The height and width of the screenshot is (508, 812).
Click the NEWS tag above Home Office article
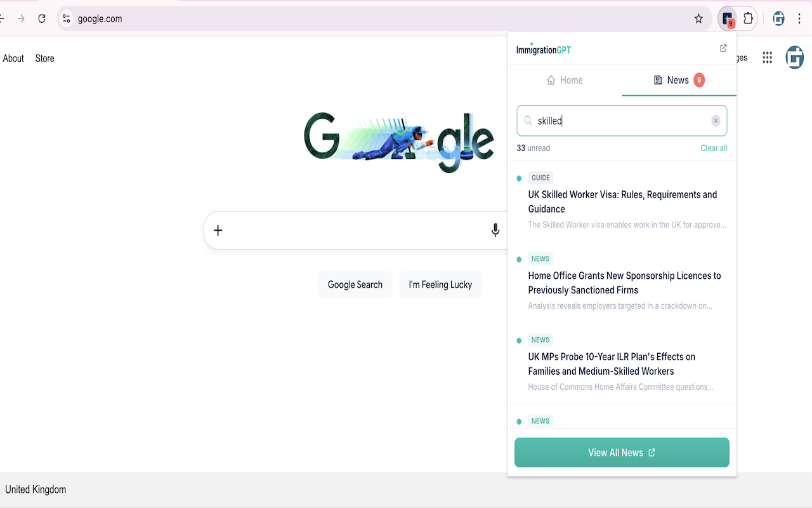(x=540, y=259)
